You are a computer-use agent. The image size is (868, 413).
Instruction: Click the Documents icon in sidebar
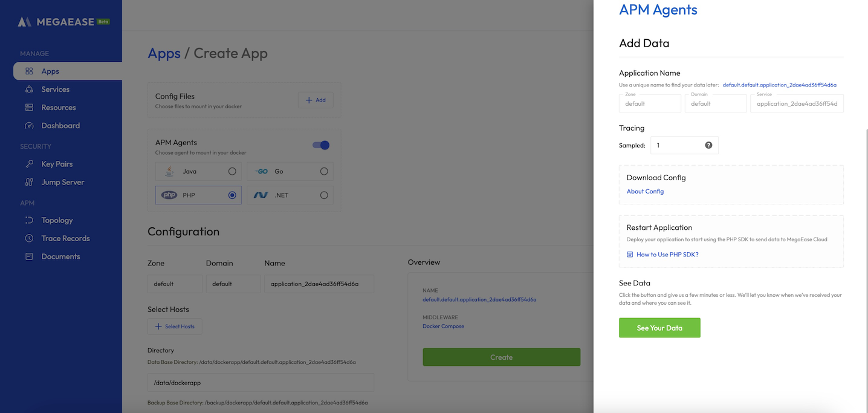29,256
